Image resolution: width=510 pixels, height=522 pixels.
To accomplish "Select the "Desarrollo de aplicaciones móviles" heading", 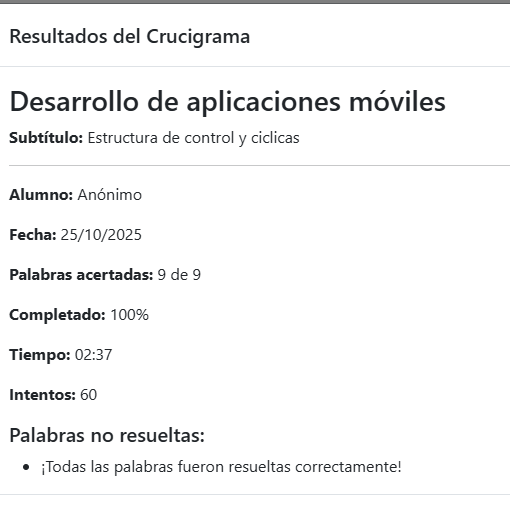I will point(228,102).
